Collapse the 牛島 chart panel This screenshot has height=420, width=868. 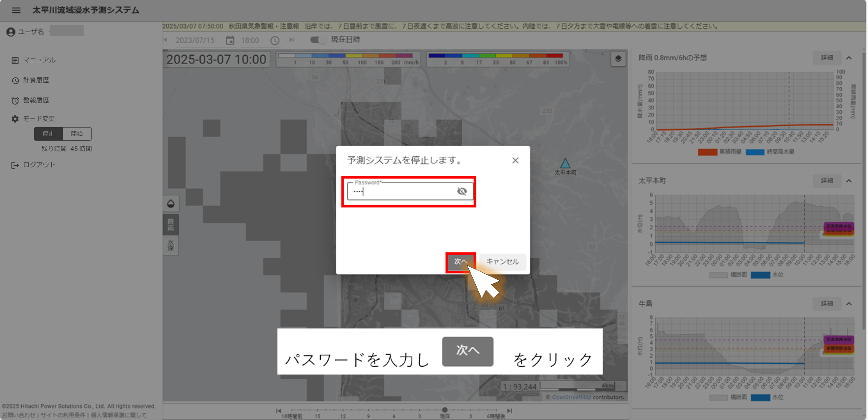[849, 304]
